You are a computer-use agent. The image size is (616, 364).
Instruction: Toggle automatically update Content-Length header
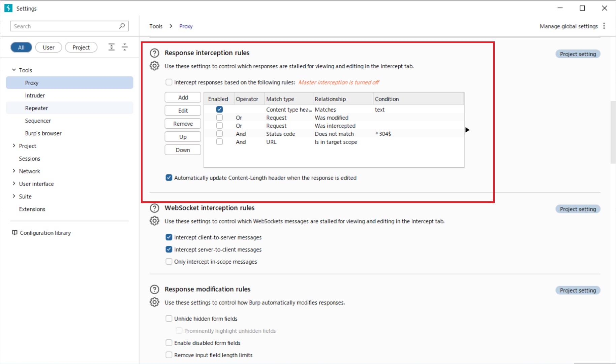(169, 178)
